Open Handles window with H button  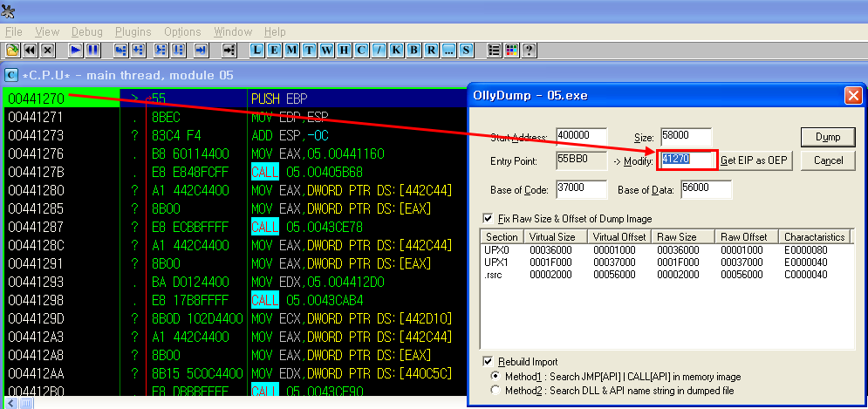point(344,51)
